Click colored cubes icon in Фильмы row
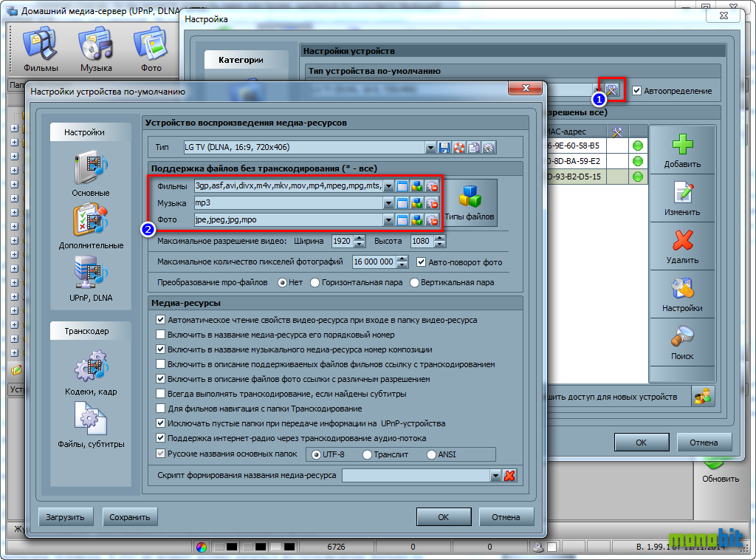Image resolution: width=756 pixels, height=560 pixels. (x=417, y=186)
